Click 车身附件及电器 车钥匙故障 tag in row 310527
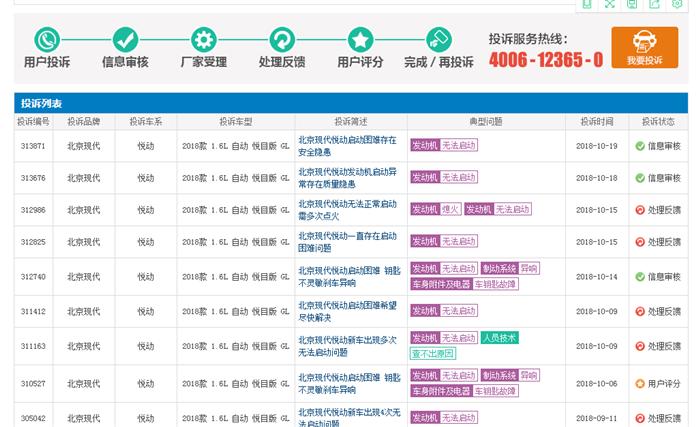The height and width of the screenshot is (427, 700). (464, 391)
